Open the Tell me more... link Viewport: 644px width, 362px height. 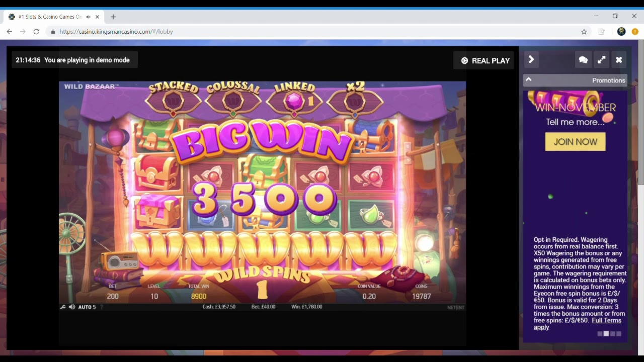tap(575, 122)
